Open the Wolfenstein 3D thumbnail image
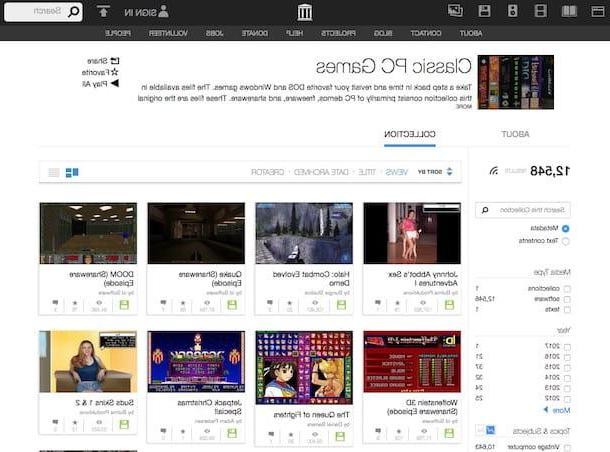This screenshot has width=610, height=452. [x=412, y=361]
